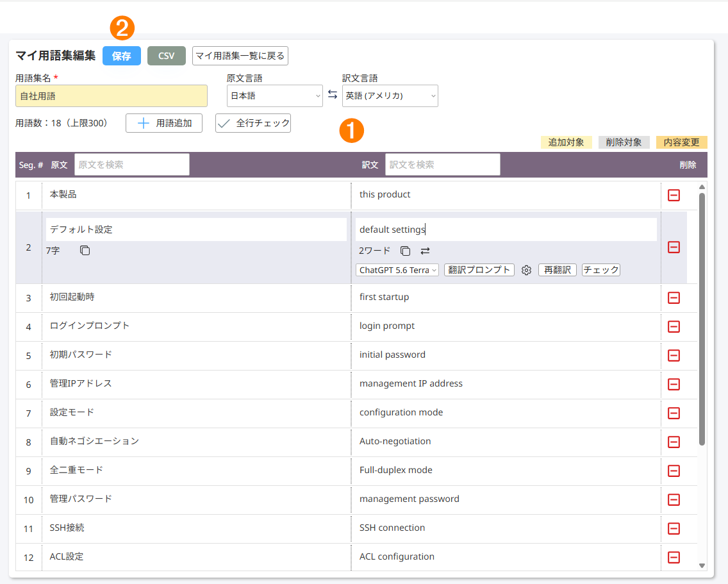Open the 訳文言語 英語 (アメリカ) dropdown
728x584 pixels.
[x=390, y=96]
